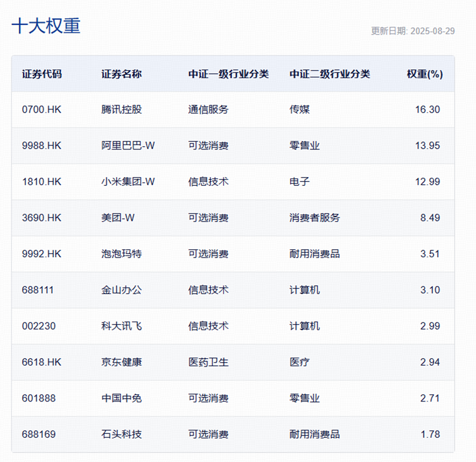The width and height of the screenshot is (476, 462).
Task: Select the 证券代码 column header
Action: coord(42,74)
